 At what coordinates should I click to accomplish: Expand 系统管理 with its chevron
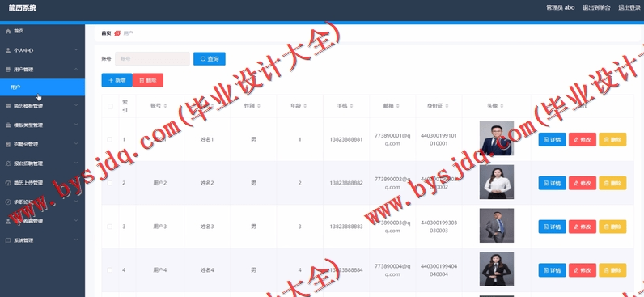[x=76, y=240]
